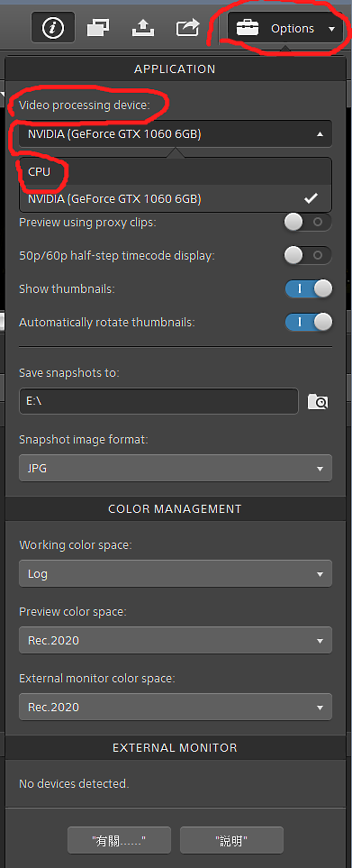The width and height of the screenshot is (352, 868).
Task: Open the overlapping windows layout icon
Action: (98, 28)
